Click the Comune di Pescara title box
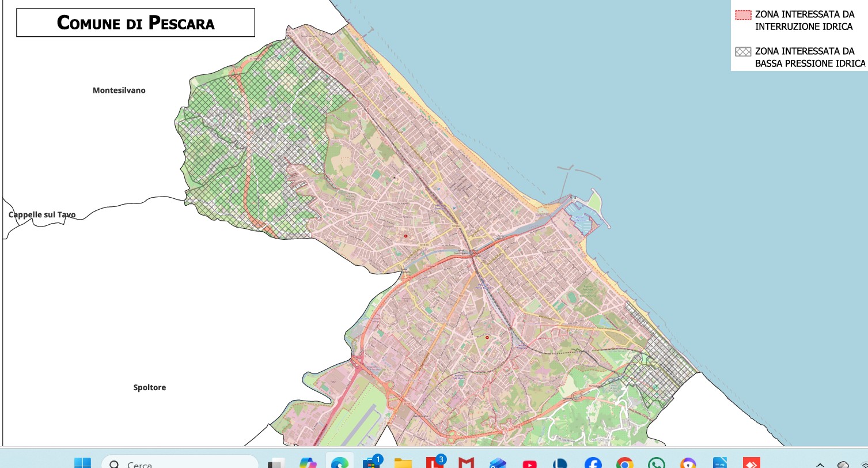Image resolution: width=868 pixels, height=468 pixels. point(135,23)
